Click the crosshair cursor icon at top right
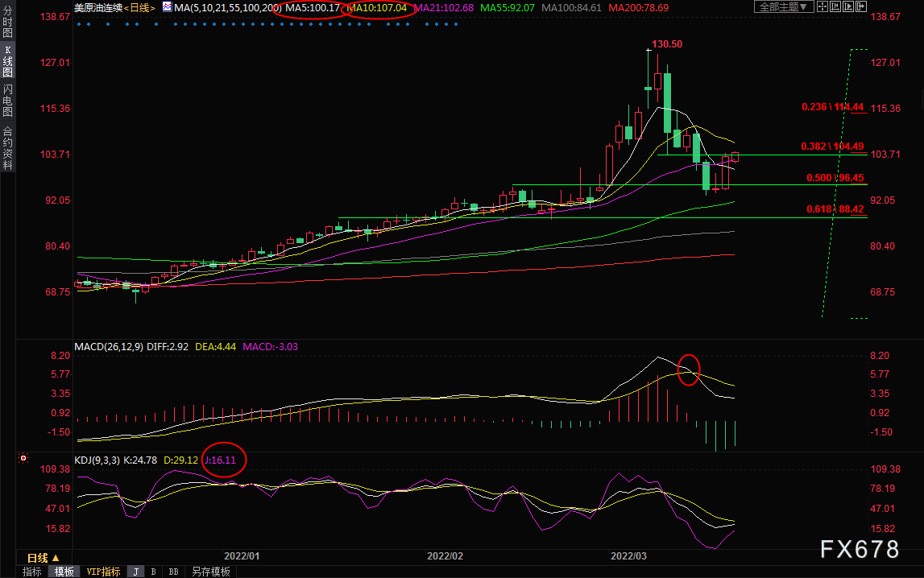 point(822,6)
